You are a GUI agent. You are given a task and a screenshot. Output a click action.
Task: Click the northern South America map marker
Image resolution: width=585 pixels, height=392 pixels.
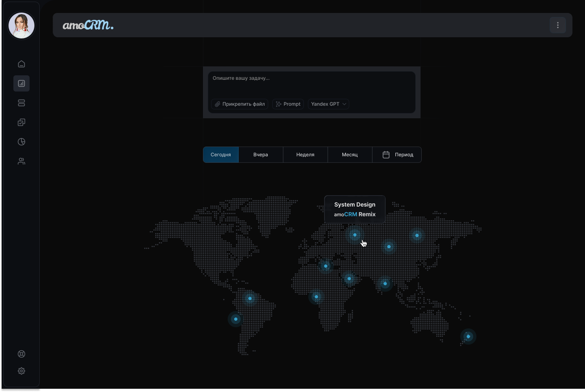[250, 298]
